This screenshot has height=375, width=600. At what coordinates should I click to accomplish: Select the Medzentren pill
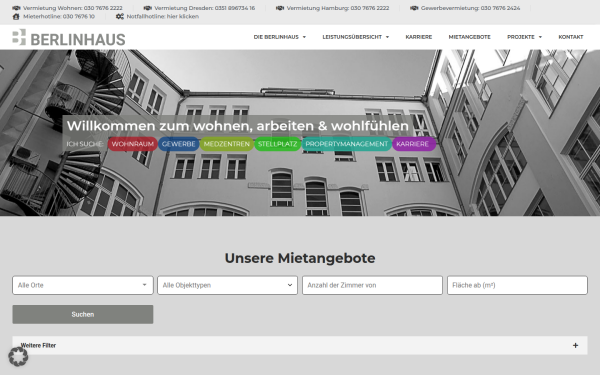coord(227,144)
